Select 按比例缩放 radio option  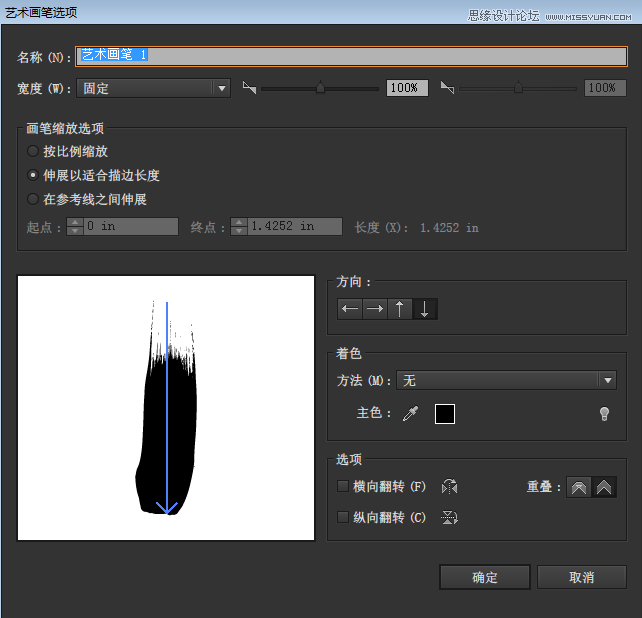33,151
